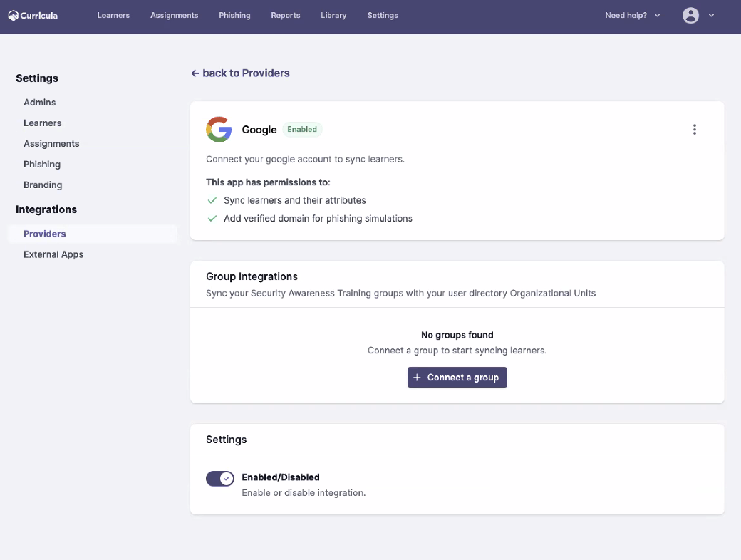Click the Curricula logo
This screenshot has height=560, width=741.
coord(33,15)
